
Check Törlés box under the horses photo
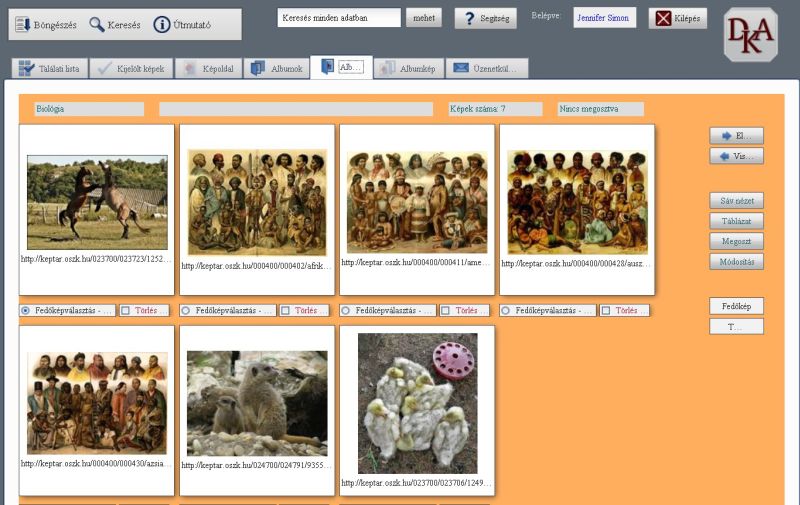pos(125,311)
